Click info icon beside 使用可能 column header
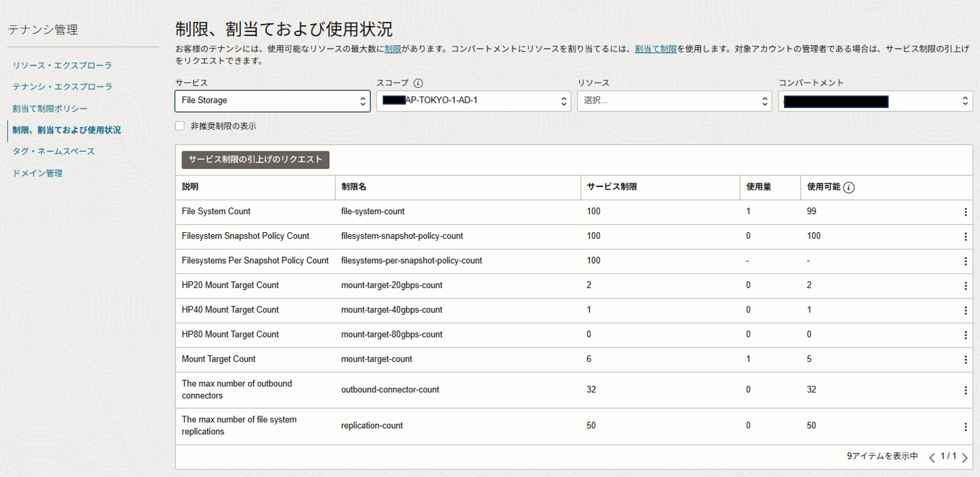Screen dimensions: 980x477 pos(848,187)
